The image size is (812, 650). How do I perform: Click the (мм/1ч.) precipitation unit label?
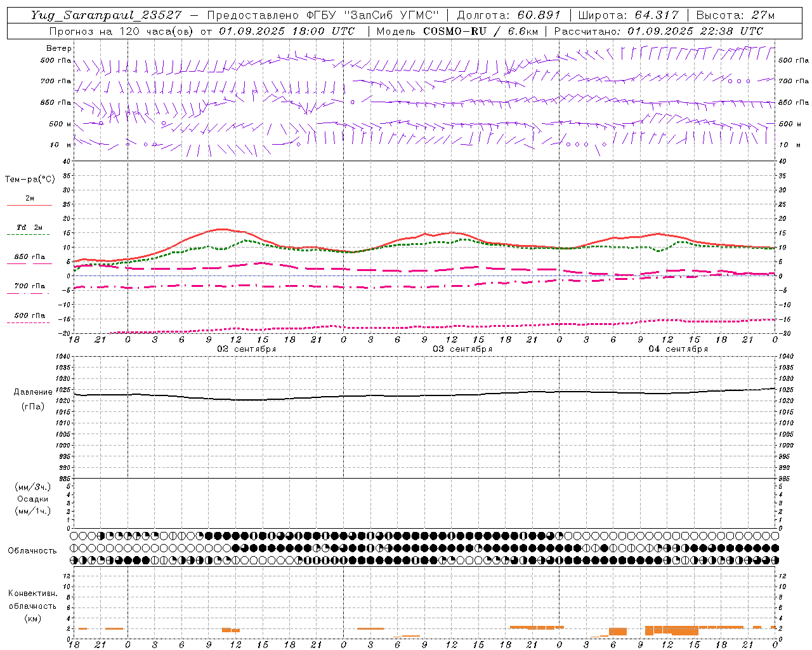click(33, 511)
